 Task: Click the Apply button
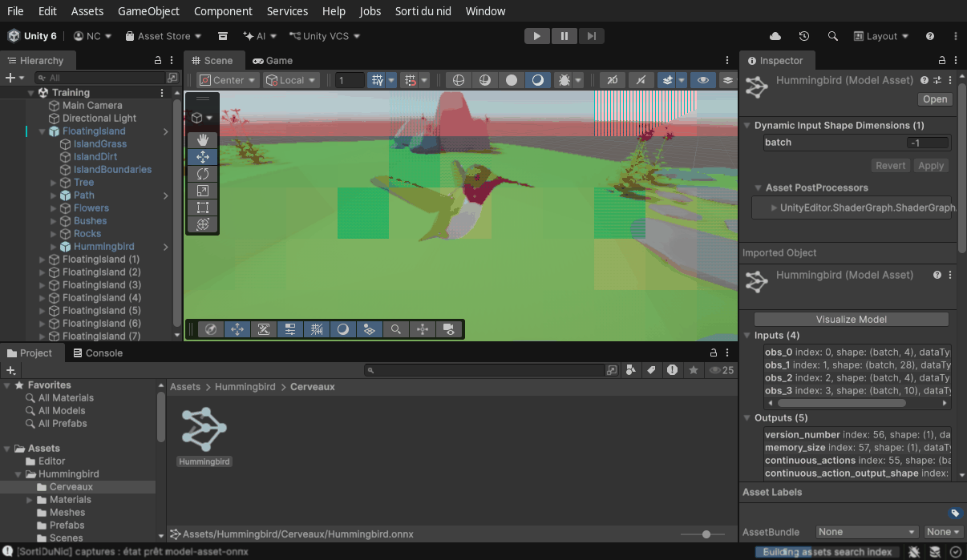[x=931, y=166]
